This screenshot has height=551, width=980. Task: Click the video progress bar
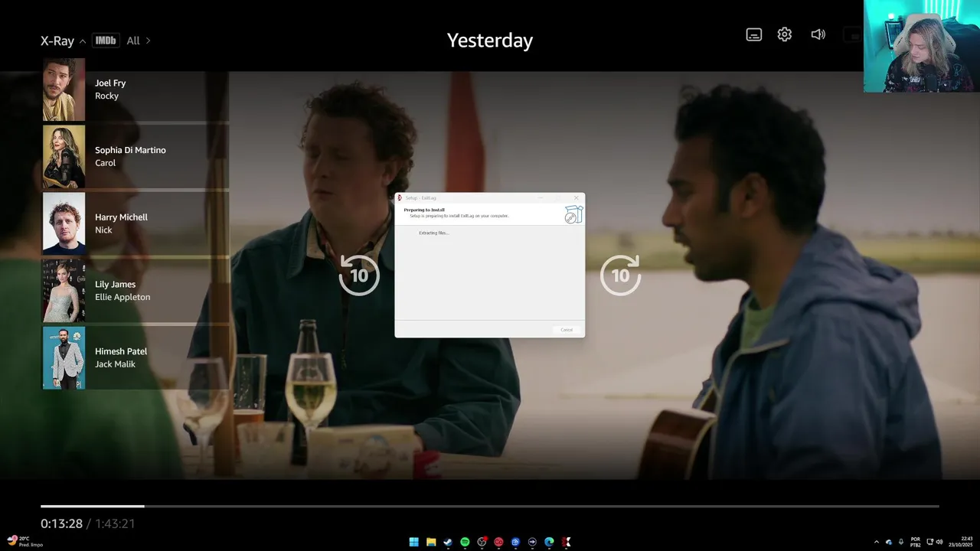pos(490,506)
